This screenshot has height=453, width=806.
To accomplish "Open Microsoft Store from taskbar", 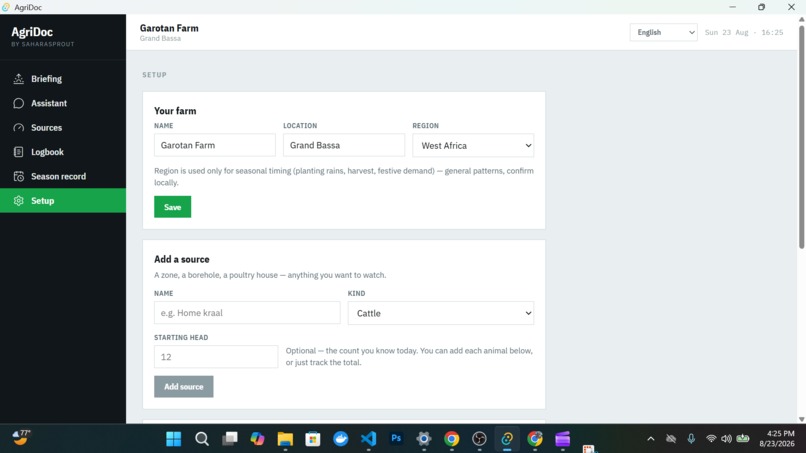I will (x=313, y=439).
